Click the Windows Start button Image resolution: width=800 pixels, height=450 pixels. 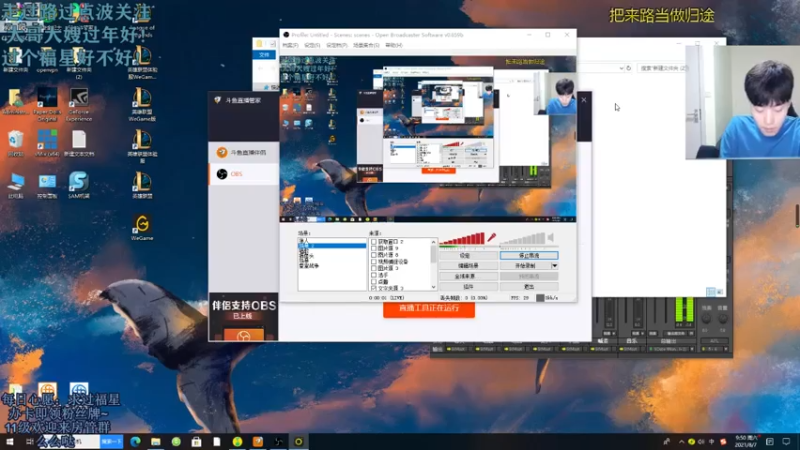(10, 442)
